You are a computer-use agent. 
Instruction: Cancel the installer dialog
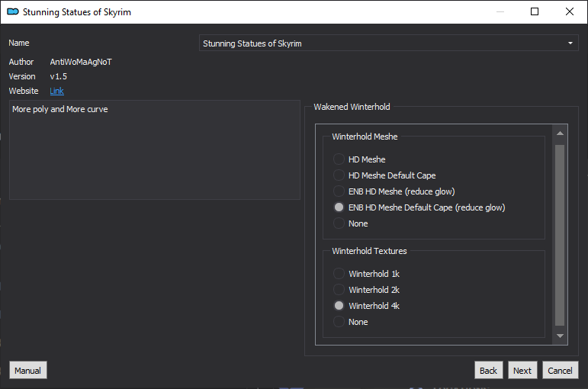coord(561,370)
